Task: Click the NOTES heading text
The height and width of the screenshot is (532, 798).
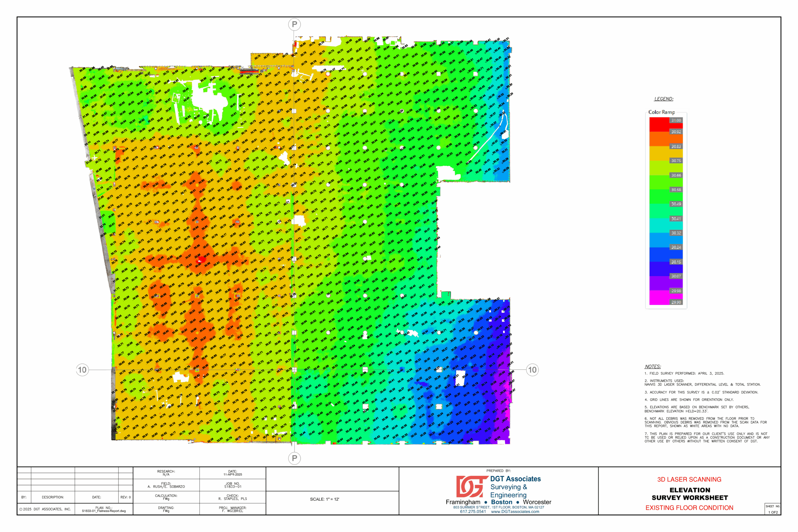Action: 652,367
